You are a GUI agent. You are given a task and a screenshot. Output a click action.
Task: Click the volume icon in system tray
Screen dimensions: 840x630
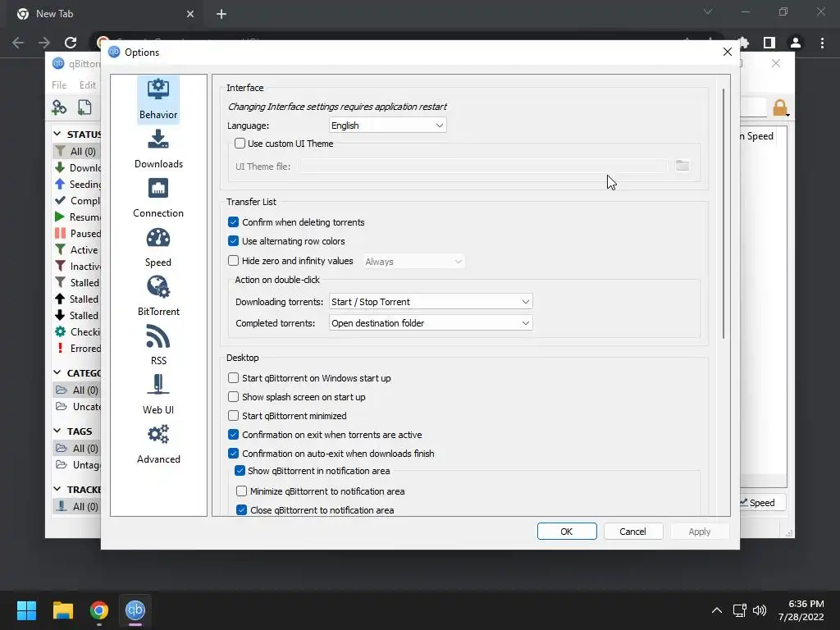click(x=760, y=610)
